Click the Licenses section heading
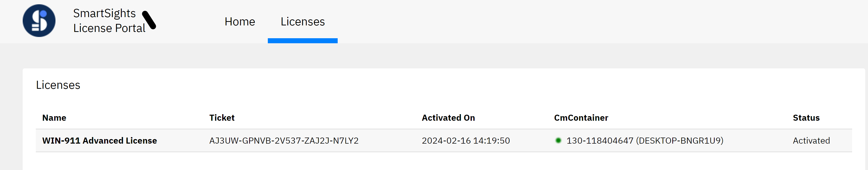 (58, 85)
